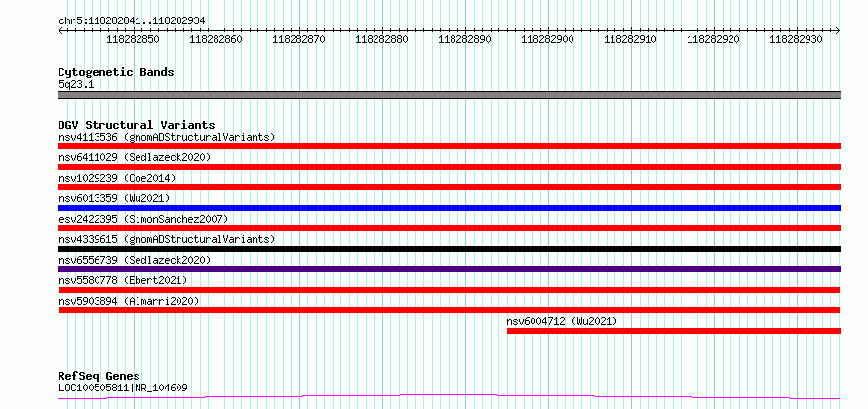Click the Cytogenetic Bands track title
The image size is (868, 409).
116,72
